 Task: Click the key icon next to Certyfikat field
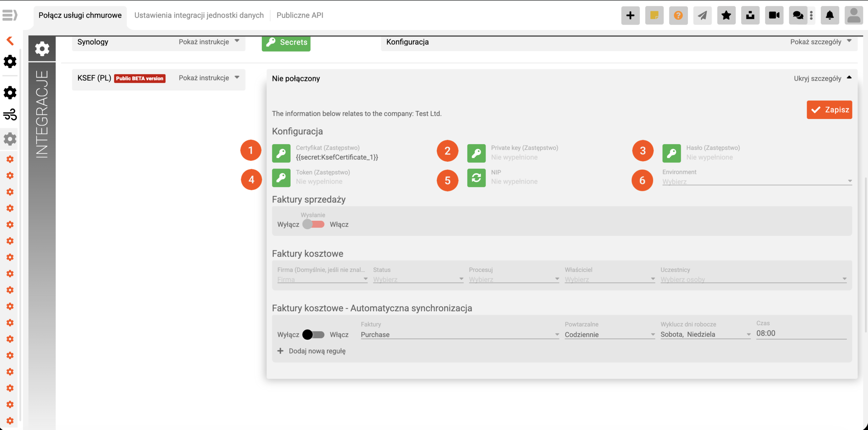point(281,153)
